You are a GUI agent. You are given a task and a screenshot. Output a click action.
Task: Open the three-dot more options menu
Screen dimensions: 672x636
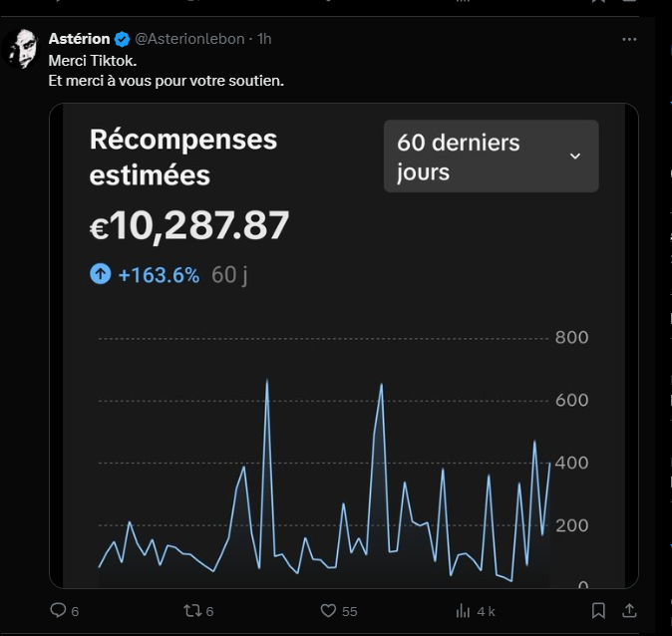coord(629,40)
